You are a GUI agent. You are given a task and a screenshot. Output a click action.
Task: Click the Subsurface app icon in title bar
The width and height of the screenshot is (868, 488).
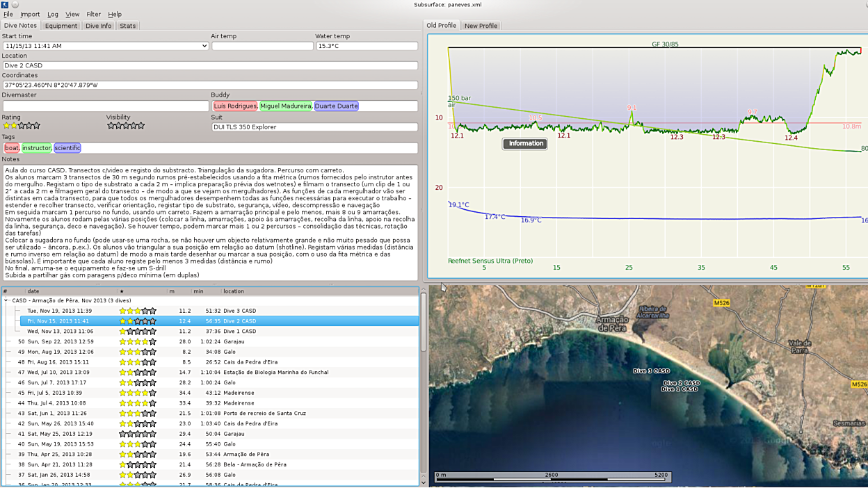pyautogui.click(x=5, y=4)
